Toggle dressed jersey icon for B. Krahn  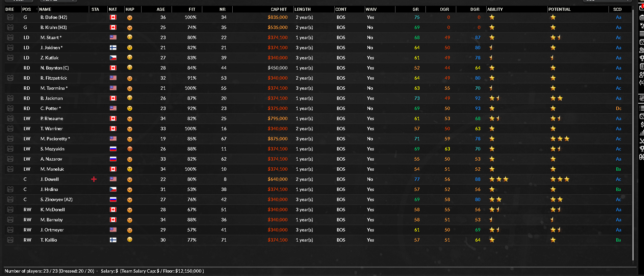pyautogui.click(x=10, y=27)
